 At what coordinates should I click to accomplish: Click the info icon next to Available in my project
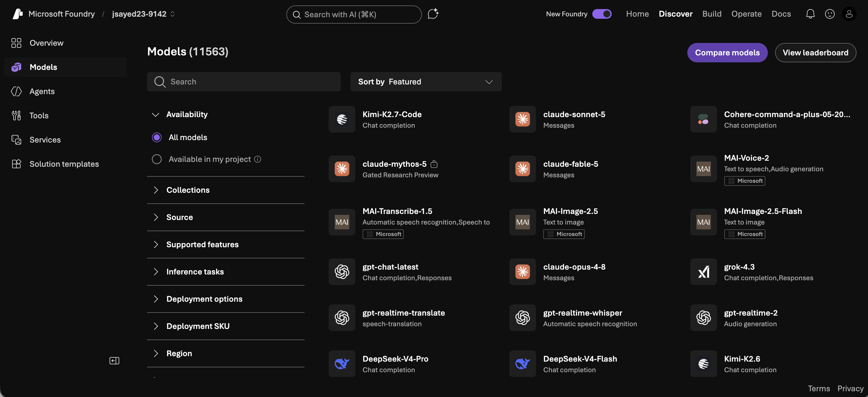point(258,159)
